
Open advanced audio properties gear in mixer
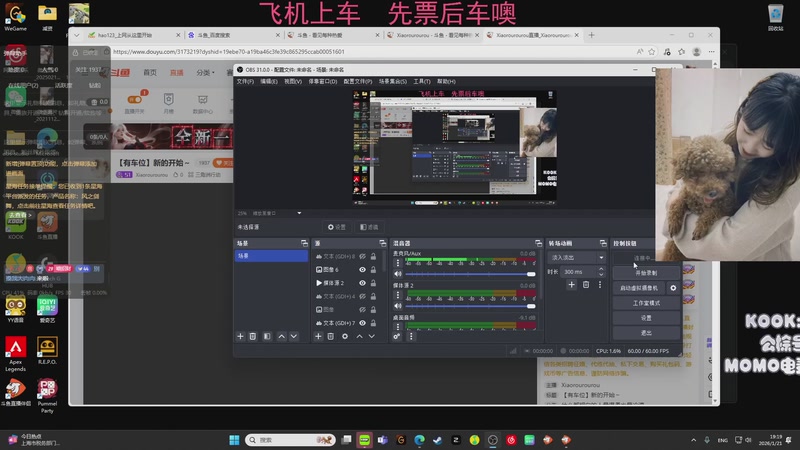(396, 336)
